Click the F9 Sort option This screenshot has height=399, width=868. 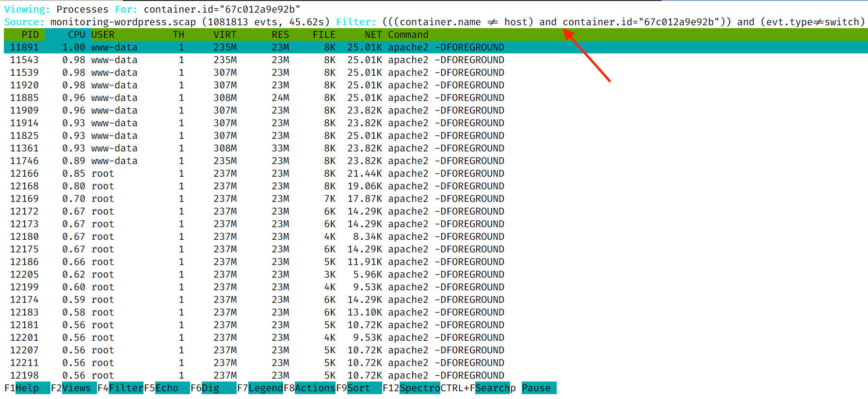pos(359,388)
